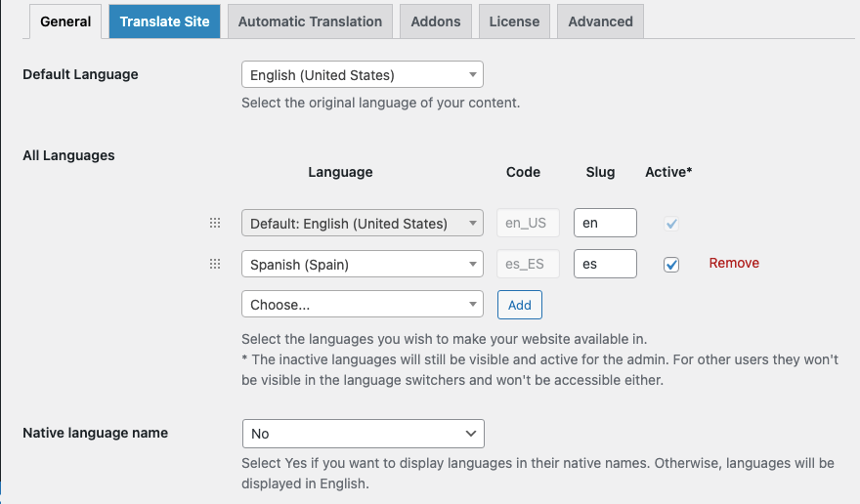Click the 'Language' column header
This screenshot has width=860, height=504.
(340, 172)
